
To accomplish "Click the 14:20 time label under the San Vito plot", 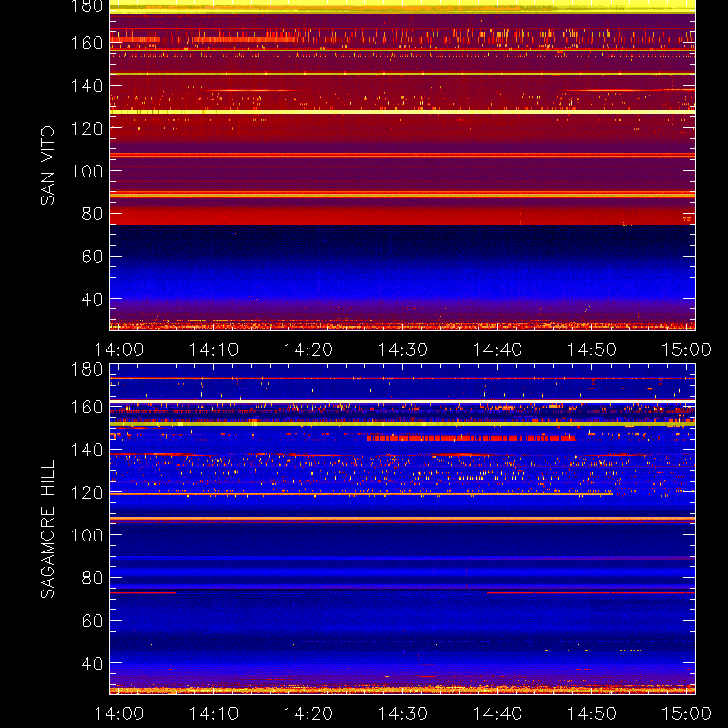I will (x=308, y=349).
